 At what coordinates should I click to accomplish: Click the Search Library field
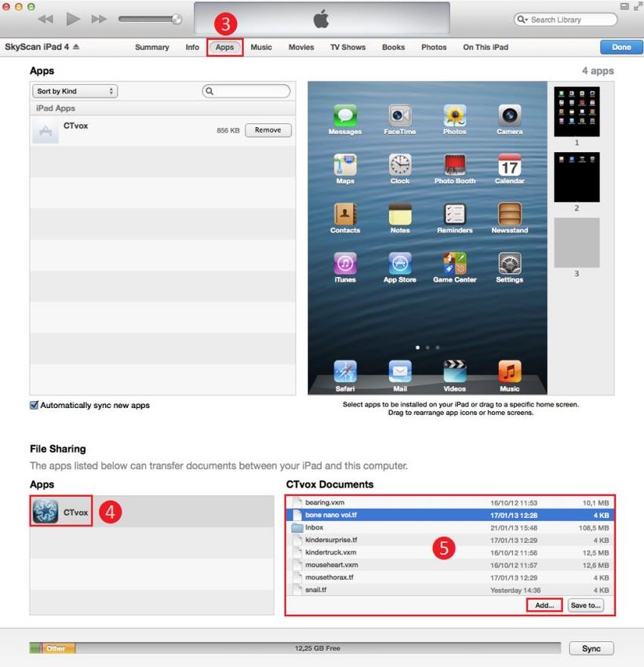click(566, 20)
